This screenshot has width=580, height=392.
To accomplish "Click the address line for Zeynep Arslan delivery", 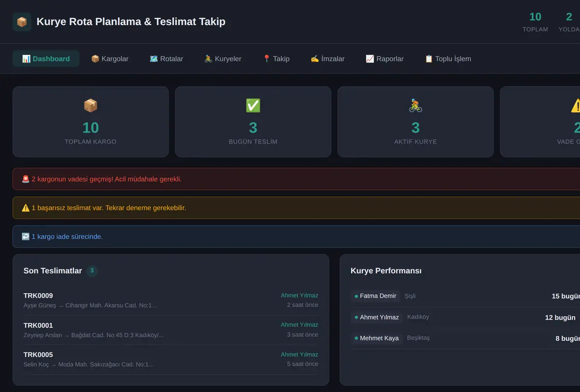I will [94, 335].
